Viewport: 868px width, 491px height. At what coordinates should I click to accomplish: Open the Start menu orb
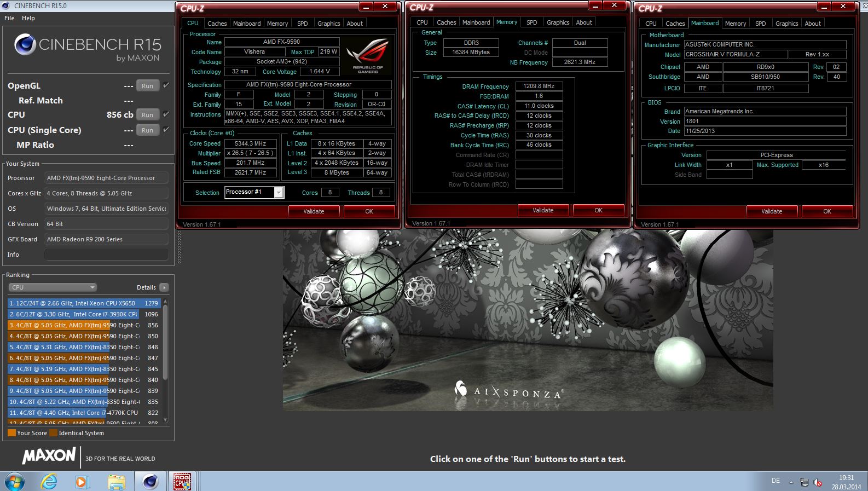pos(14,482)
